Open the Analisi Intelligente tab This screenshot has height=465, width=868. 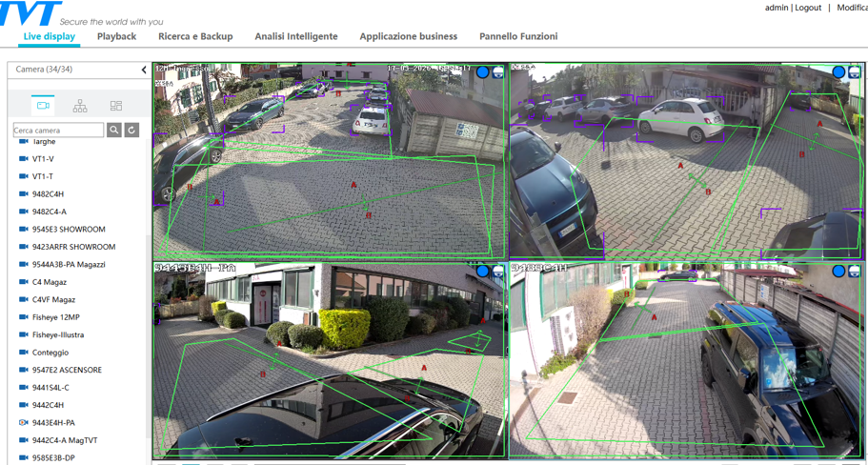(295, 36)
